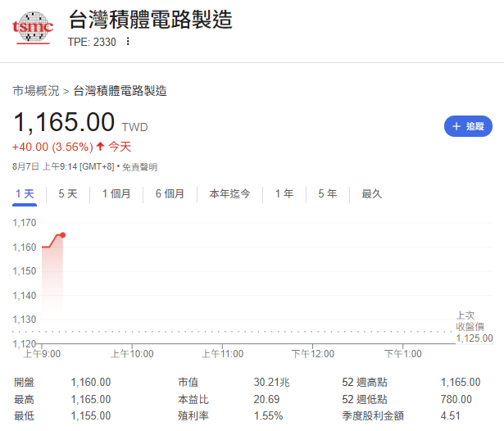Switch chart to 1 年 range
Image resolution: width=504 pixels, height=431 pixels.
(284, 194)
